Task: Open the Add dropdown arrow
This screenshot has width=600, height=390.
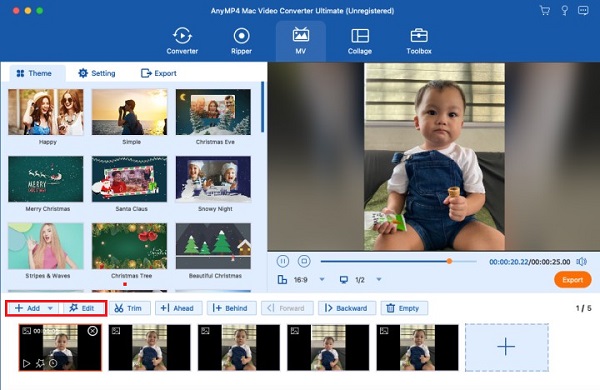Action: click(x=50, y=308)
